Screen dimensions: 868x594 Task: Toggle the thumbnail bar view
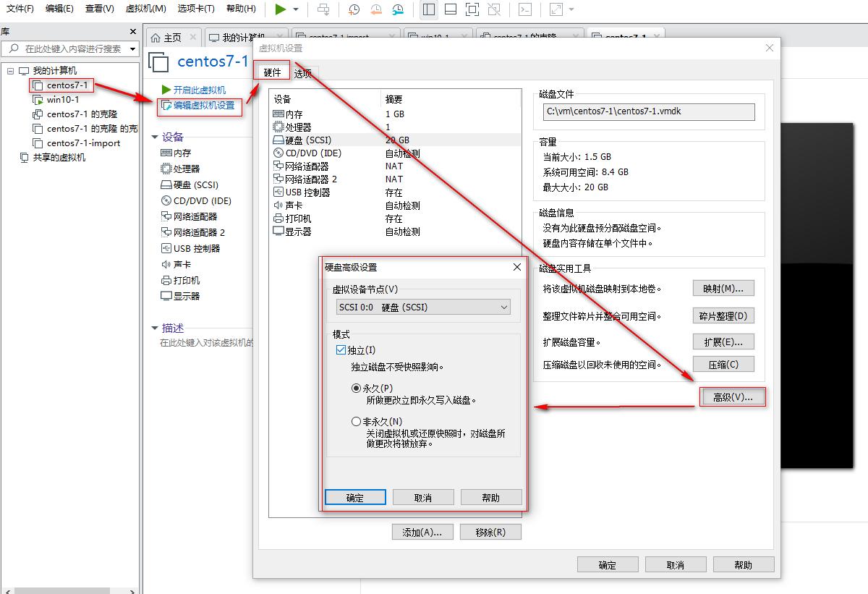click(451, 9)
